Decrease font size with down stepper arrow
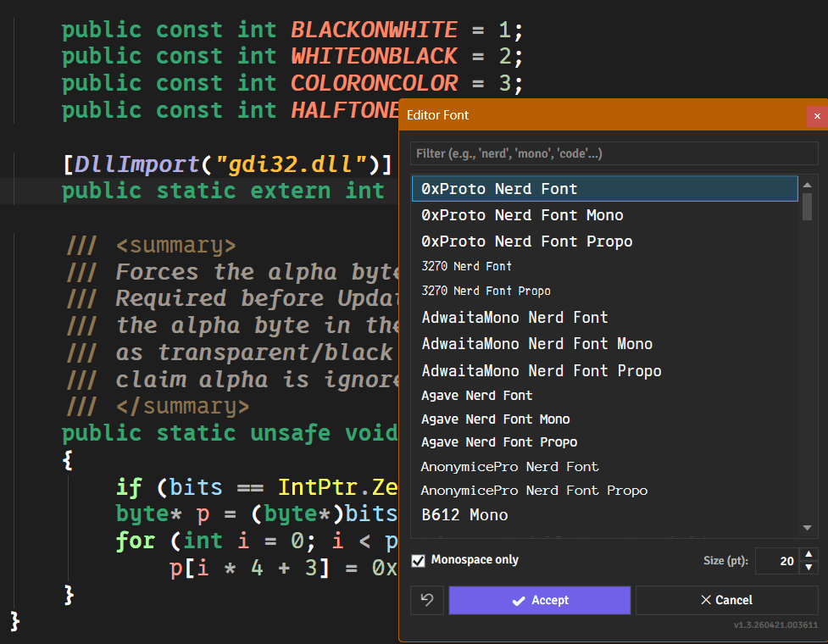This screenshot has width=828, height=644. (x=809, y=568)
